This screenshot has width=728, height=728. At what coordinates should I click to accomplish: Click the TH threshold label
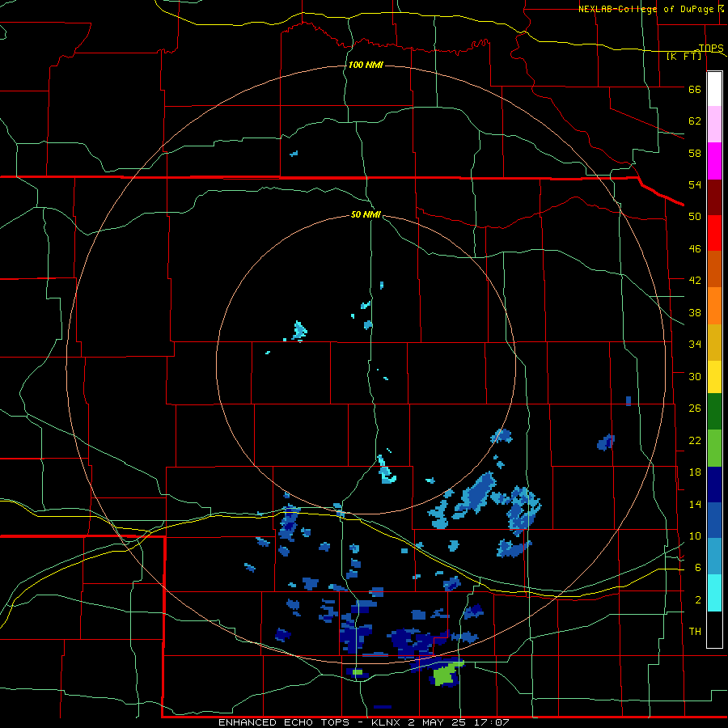pyautogui.click(x=695, y=631)
